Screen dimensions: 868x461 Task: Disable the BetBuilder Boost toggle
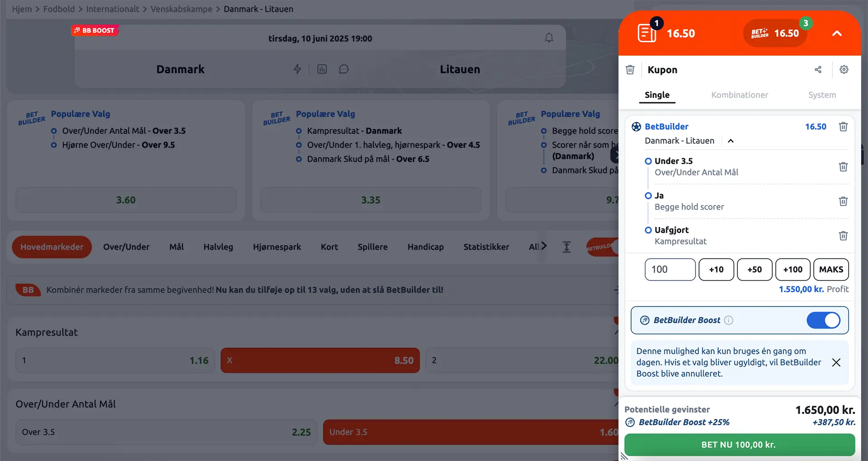coord(823,320)
